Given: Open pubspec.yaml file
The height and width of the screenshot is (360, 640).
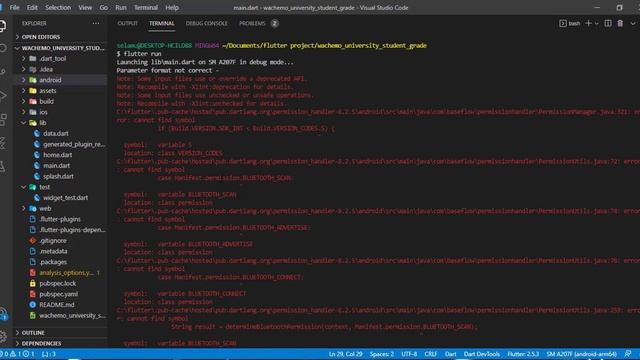Looking at the screenshot, I should click(x=58, y=294).
